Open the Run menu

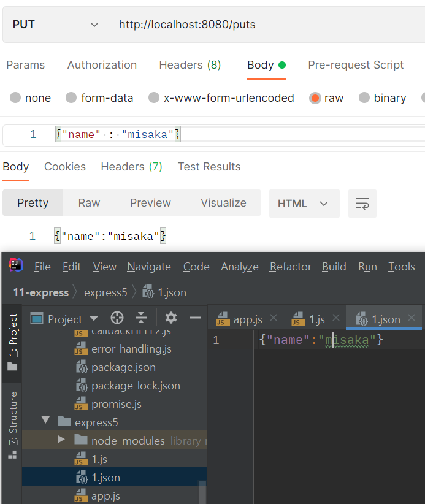click(x=367, y=267)
